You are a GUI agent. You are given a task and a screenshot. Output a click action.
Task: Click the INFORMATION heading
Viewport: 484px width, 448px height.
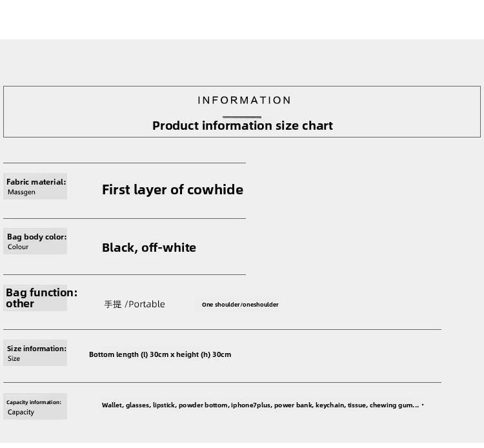244,100
